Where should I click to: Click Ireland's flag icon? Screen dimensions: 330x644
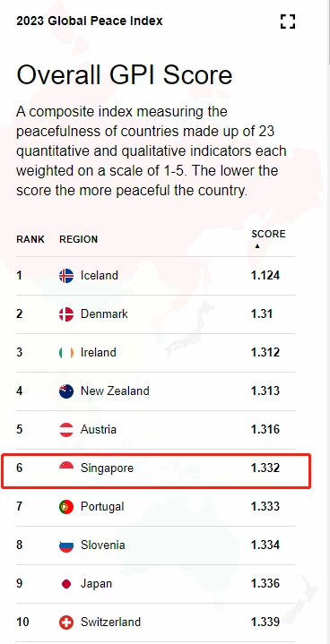click(66, 353)
